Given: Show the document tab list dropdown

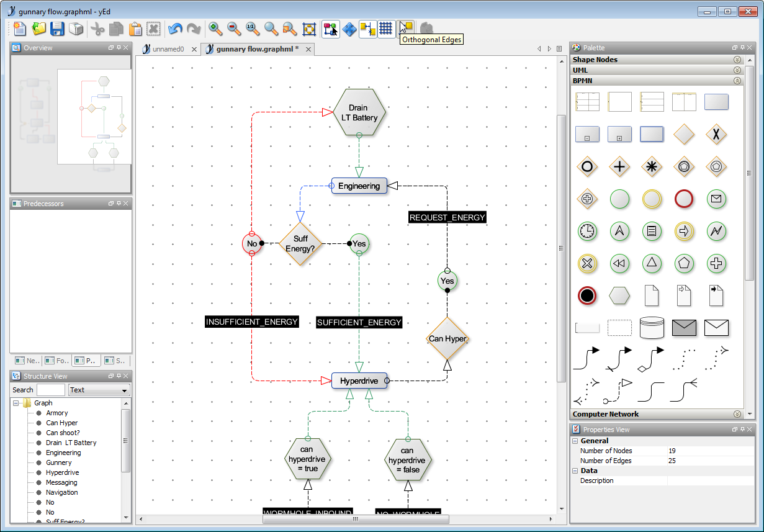Looking at the screenshot, I should coord(559,49).
